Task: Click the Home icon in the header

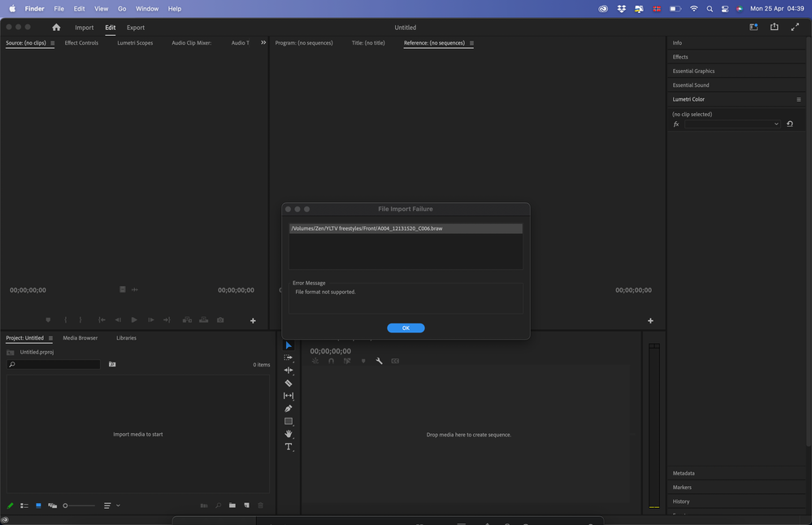Action: coord(56,28)
